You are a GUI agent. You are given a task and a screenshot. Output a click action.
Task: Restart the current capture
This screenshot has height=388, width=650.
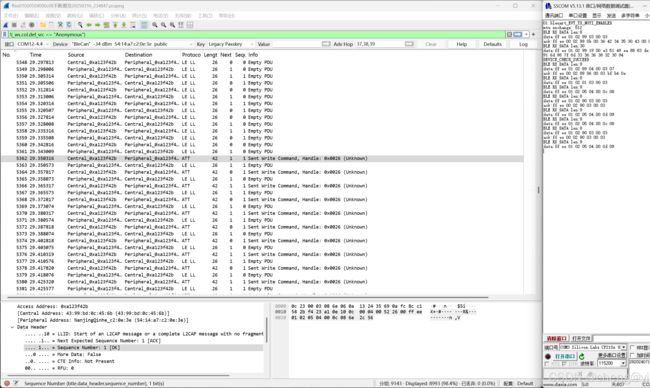pyautogui.click(x=23, y=25)
